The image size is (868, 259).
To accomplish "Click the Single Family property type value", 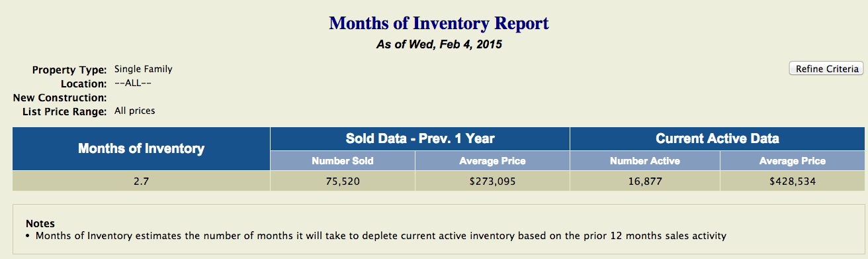I will click(x=144, y=69).
